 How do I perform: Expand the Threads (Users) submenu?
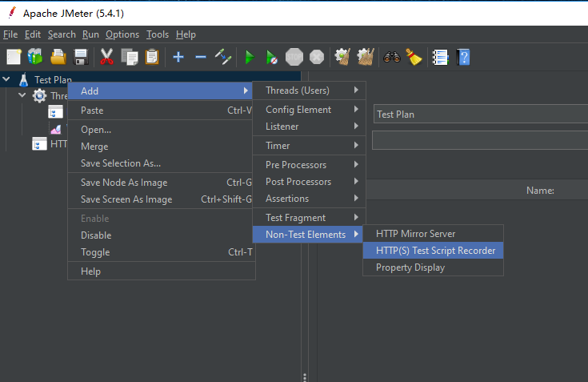point(309,90)
